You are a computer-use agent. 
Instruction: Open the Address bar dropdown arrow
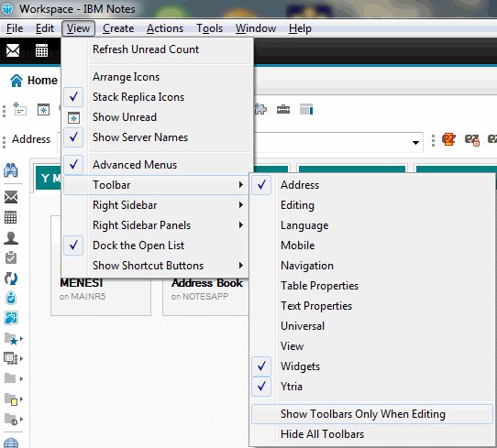[415, 143]
